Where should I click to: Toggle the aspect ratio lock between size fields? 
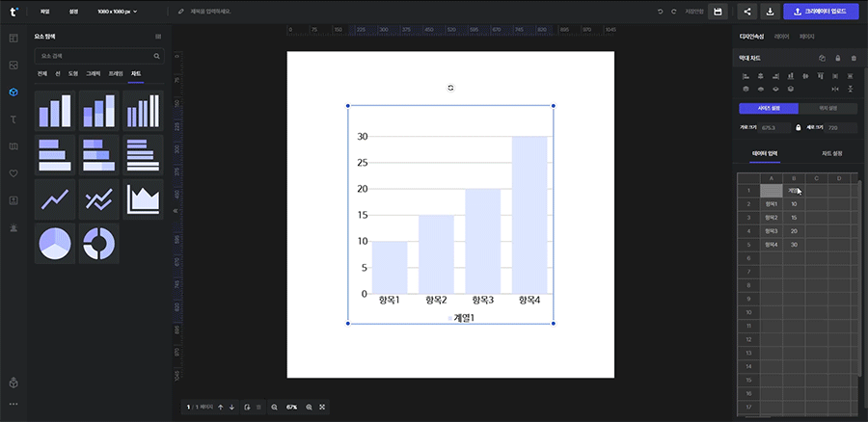(798, 127)
